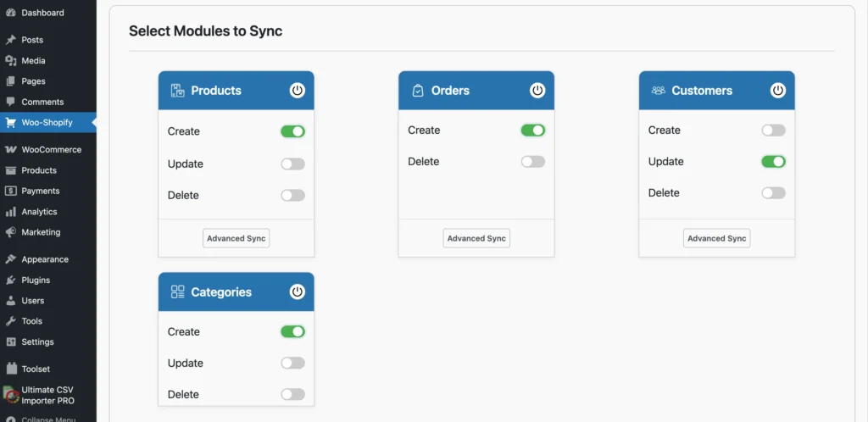The height and width of the screenshot is (422, 868).
Task: Open the Dashboard menu item
Action: [48, 13]
